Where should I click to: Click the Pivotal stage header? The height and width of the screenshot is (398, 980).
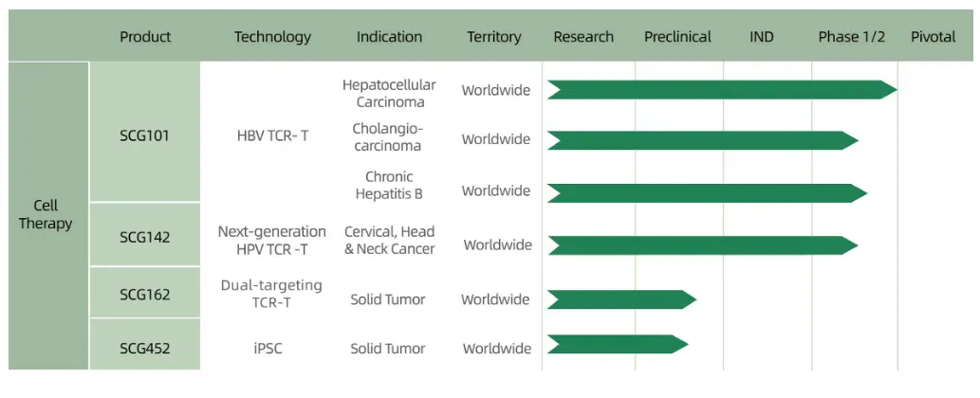tap(933, 37)
